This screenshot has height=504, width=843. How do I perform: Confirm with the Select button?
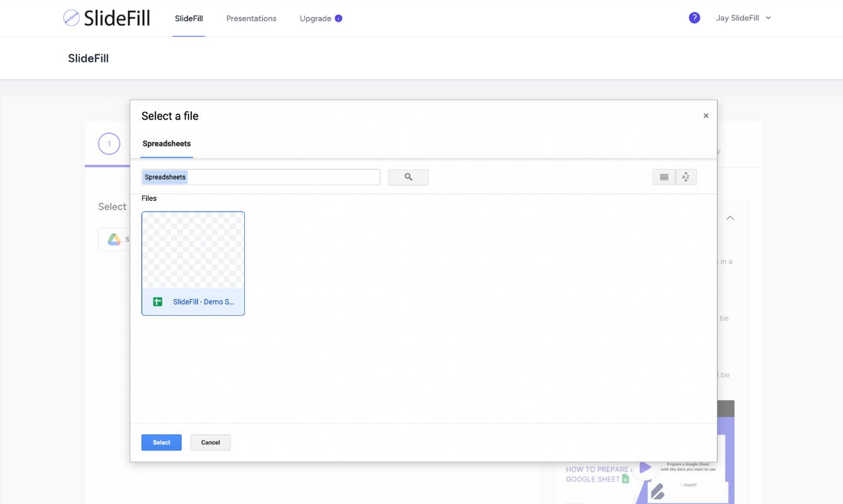(x=161, y=442)
